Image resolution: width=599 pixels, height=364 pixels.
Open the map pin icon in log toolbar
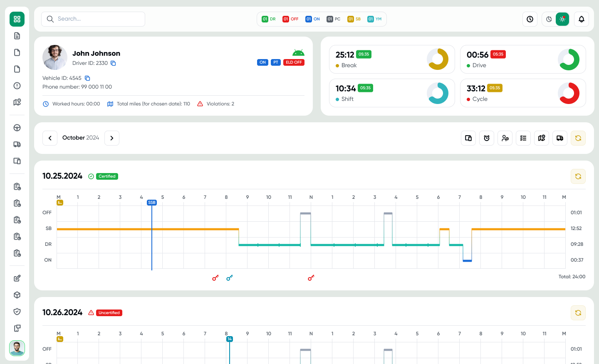[542, 138]
